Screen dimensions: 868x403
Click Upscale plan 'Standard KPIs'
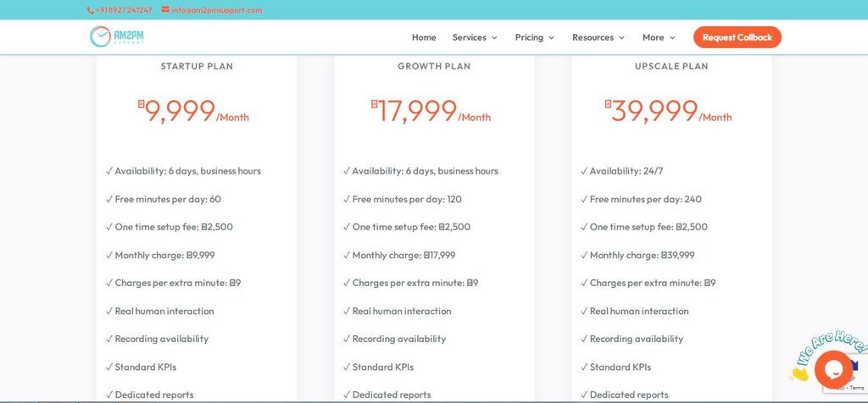point(615,367)
